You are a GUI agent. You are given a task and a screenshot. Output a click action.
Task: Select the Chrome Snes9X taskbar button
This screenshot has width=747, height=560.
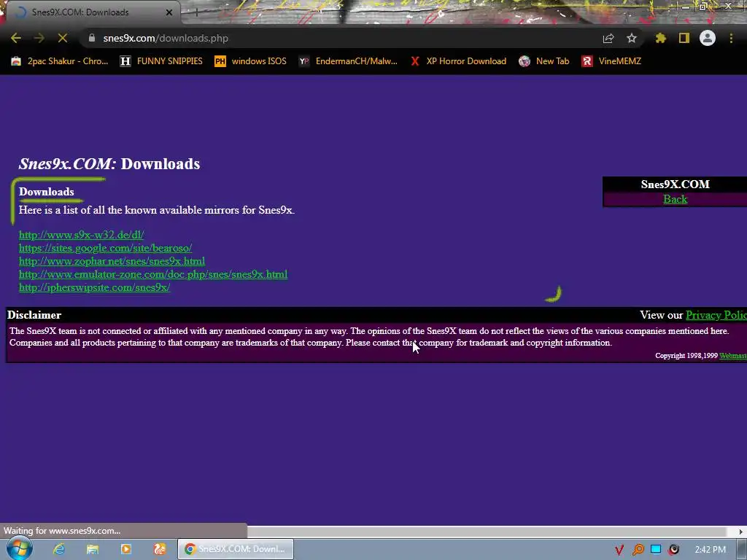[236, 549]
